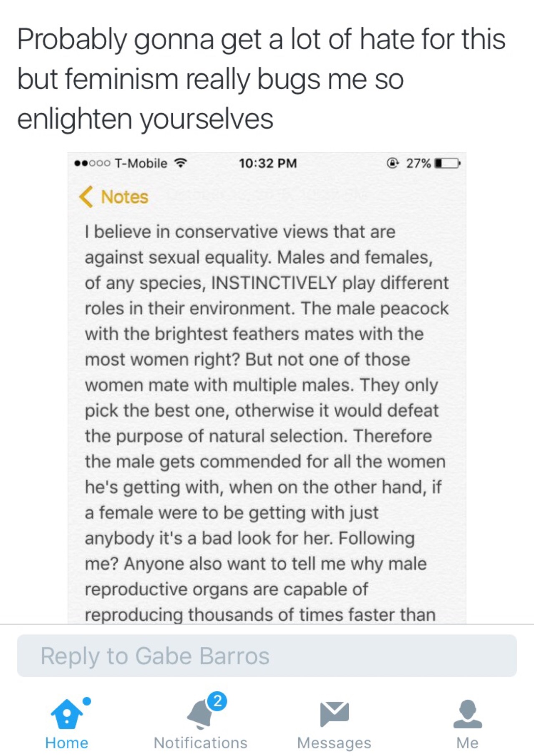Select the Messages tab label
Image resolution: width=534 pixels, height=756 pixels.
pos(334,743)
